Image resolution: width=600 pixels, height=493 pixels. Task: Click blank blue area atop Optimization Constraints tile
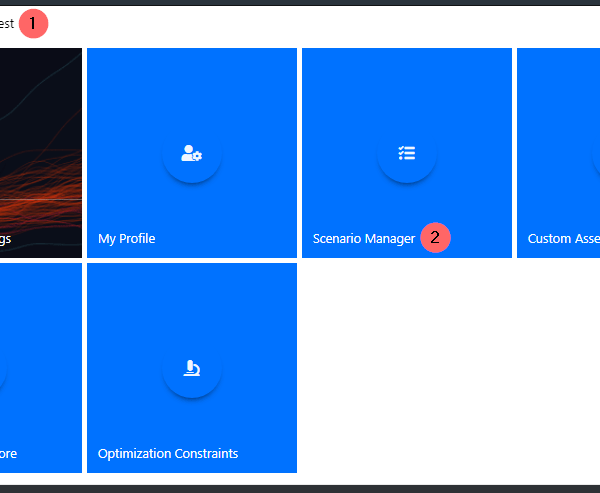coord(191,295)
